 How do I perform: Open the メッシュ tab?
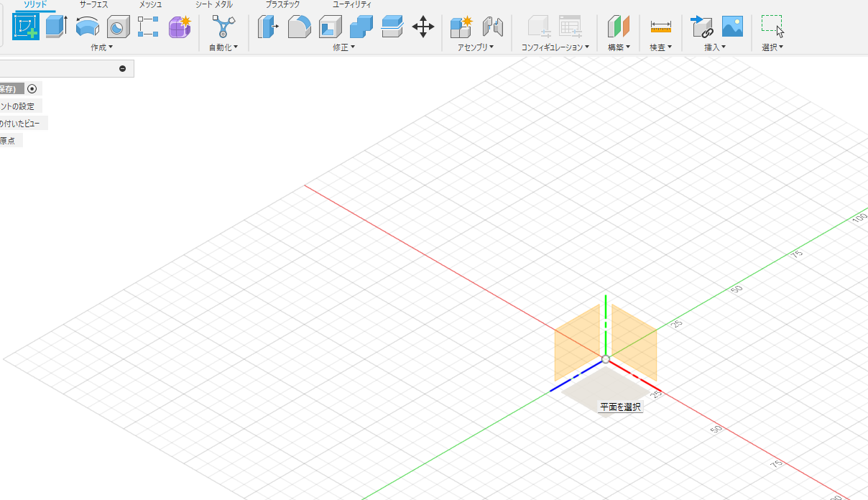click(x=150, y=5)
